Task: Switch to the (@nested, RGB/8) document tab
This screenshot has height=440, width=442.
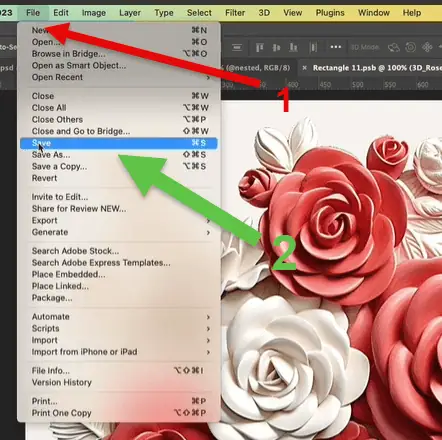Action: point(257,68)
